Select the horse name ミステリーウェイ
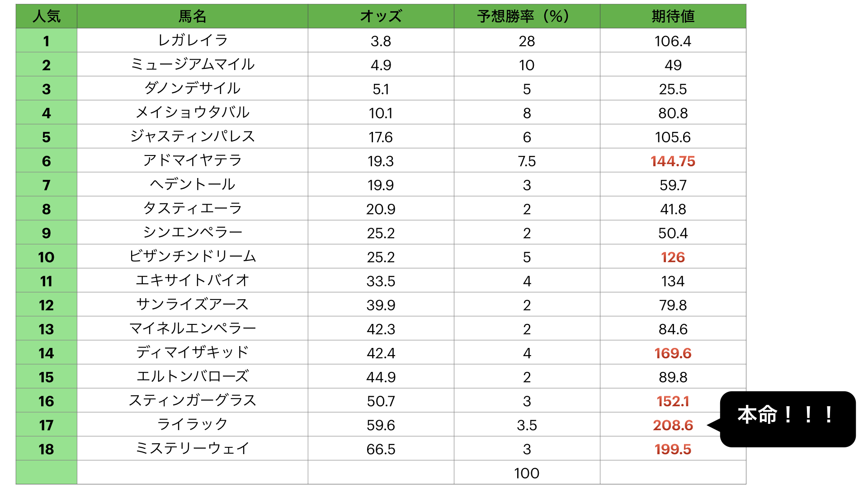 (x=192, y=449)
